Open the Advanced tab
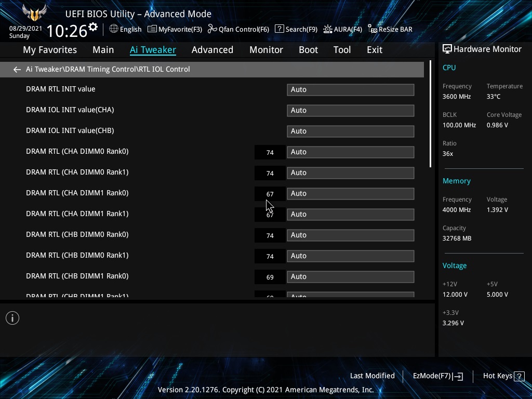 click(212, 50)
